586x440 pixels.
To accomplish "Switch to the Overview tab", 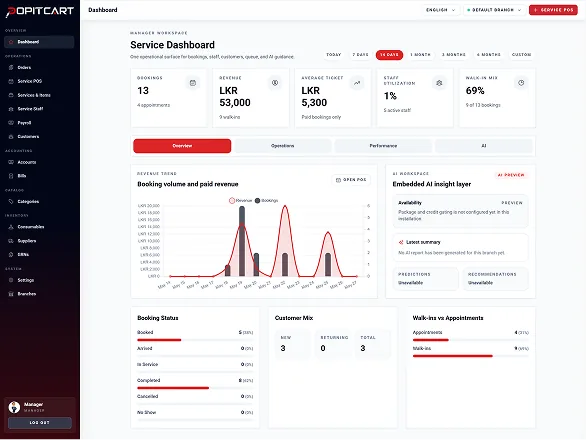I will coord(182,146).
